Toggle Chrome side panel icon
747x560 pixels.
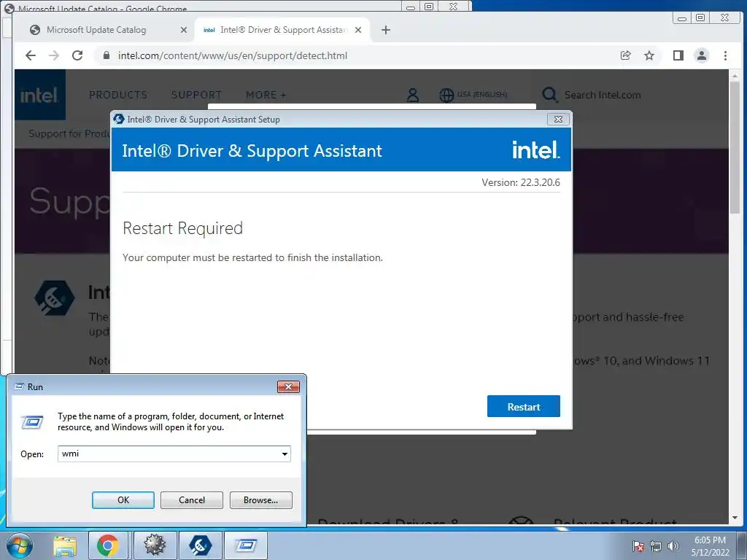click(678, 55)
